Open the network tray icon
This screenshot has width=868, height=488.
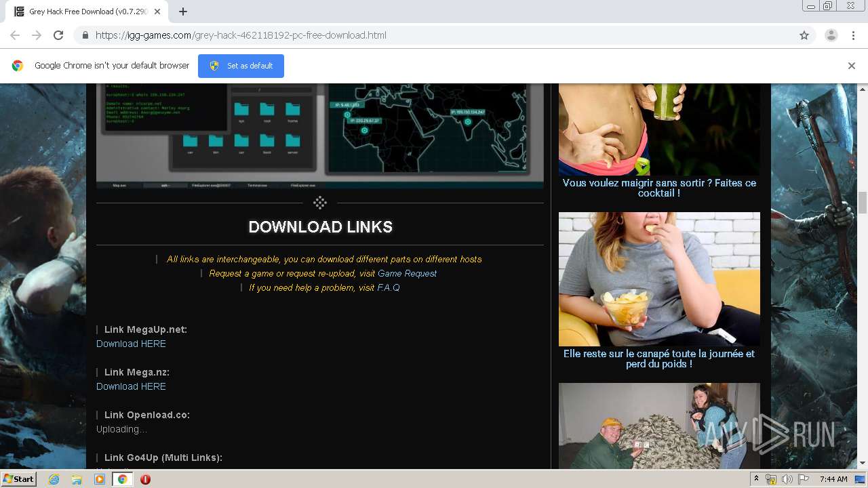pyautogui.click(x=771, y=479)
